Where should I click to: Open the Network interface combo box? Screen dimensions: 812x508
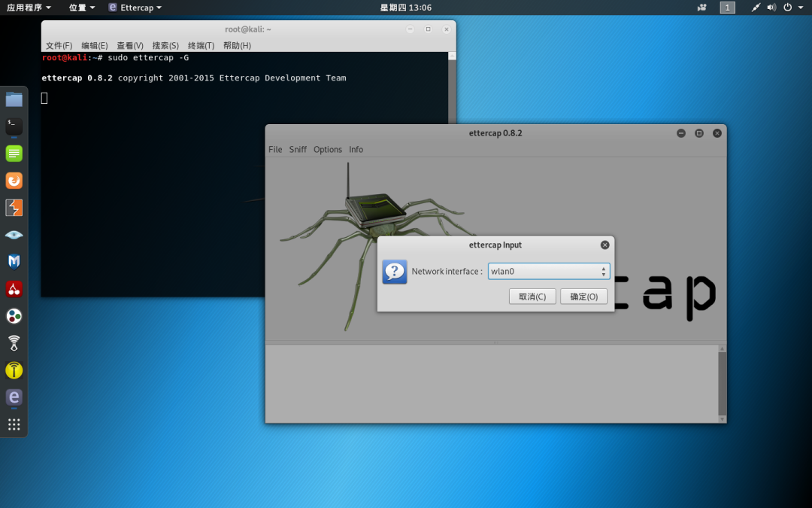tap(549, 271)
